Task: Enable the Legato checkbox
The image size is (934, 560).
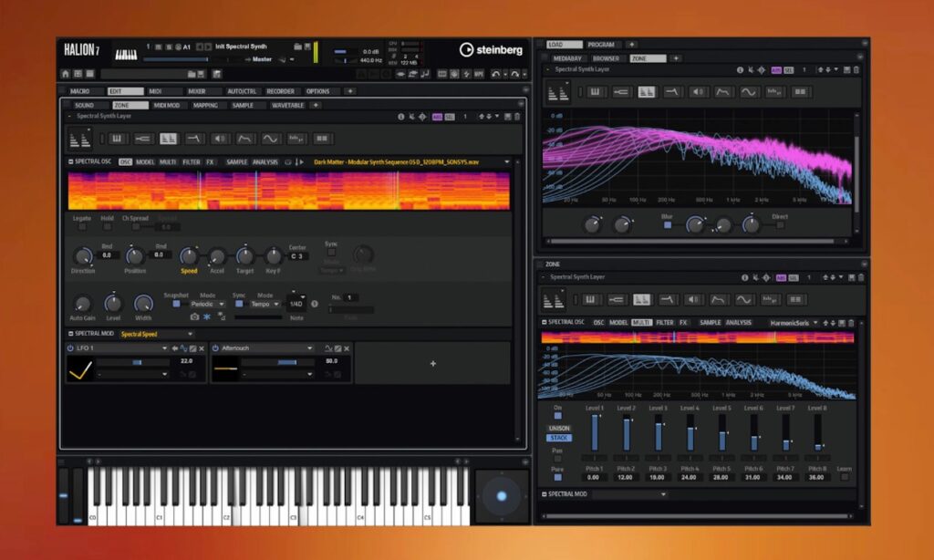Action: pyautogui.click(x=82, y=227)
